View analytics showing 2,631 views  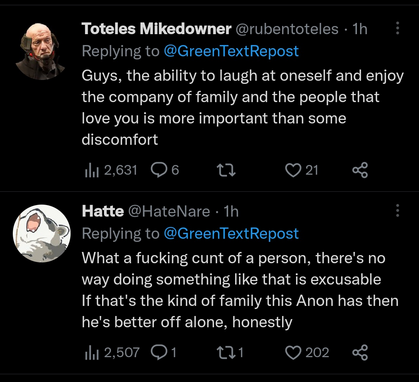tap(111, 170)
